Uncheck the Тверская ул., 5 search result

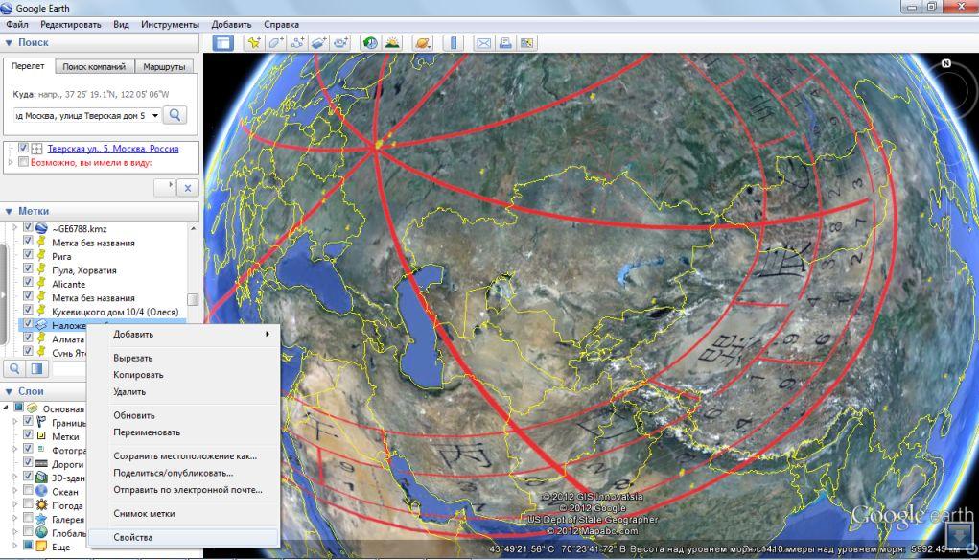(23, 148)
